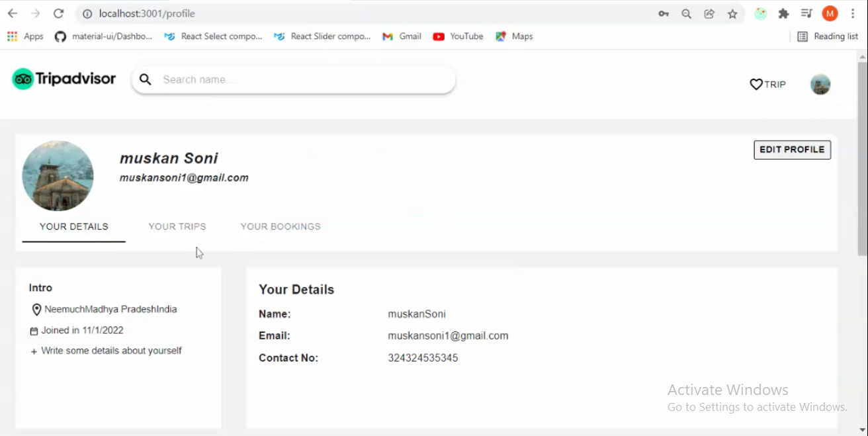The image size is (868, 436).
Task: Click the GitHub octocat icon on material-ui bookmark
Action: click(x=60, y=36)
